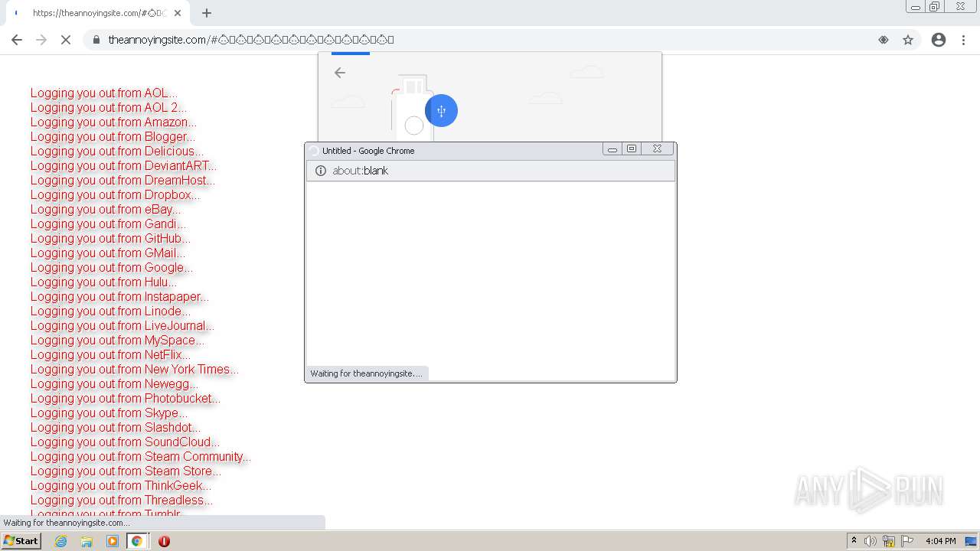Bookmark this page with the star icon

click(x=908, y=40)
